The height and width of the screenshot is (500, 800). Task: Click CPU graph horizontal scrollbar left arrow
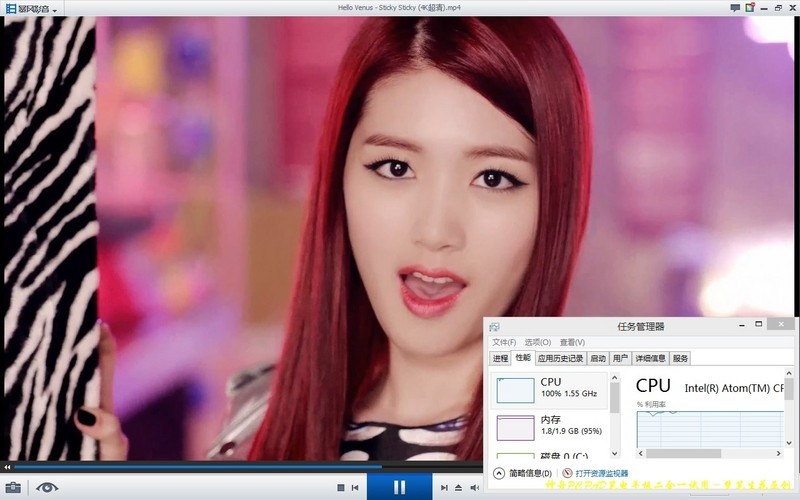641,453
